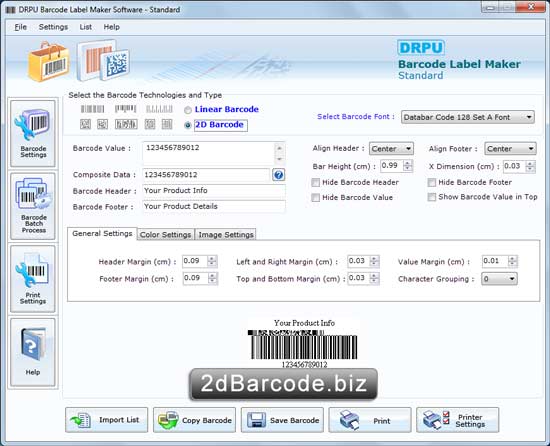Screen dimensions: 550x446
Task: Open the Align Footer dropdown
Action: pos(510,149)
